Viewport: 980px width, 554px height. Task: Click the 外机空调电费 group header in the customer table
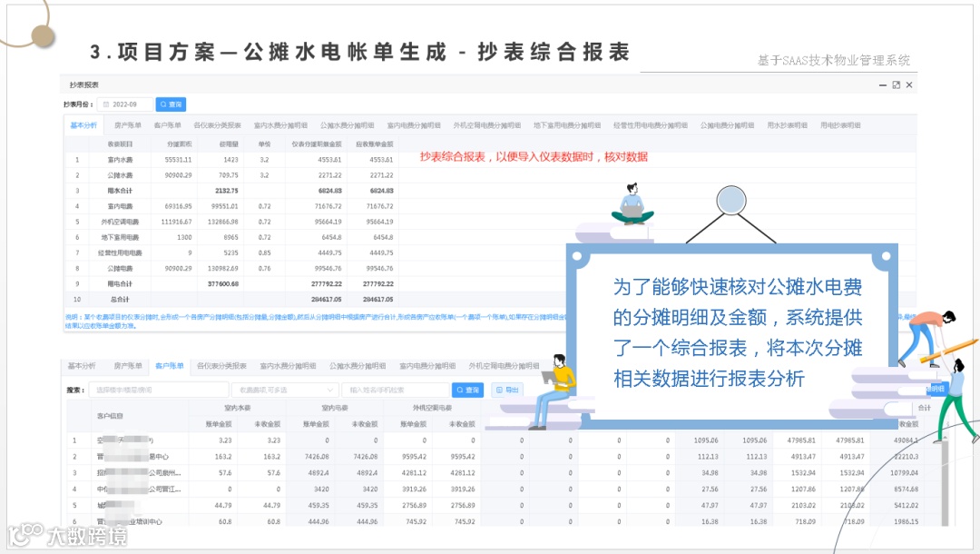click(x=432, y=408)
